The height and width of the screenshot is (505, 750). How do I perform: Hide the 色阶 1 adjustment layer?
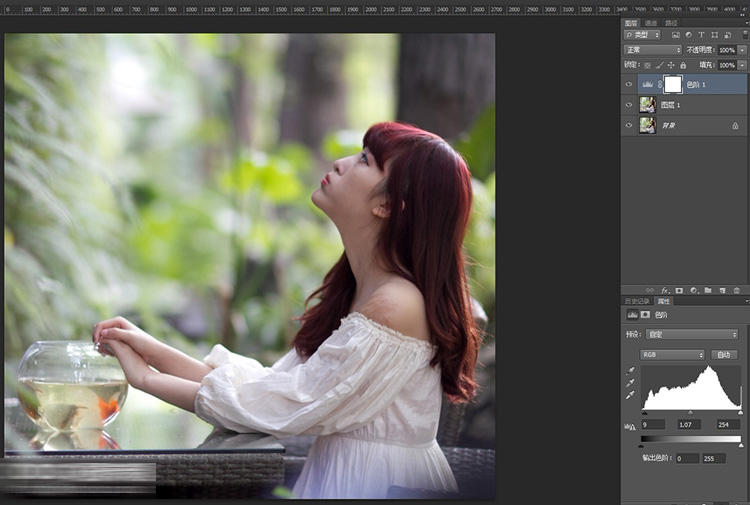[629, 85]
